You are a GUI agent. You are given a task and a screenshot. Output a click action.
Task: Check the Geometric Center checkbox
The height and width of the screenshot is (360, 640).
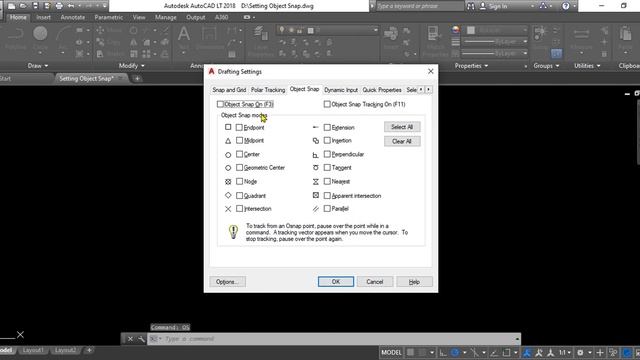point(239,167)
